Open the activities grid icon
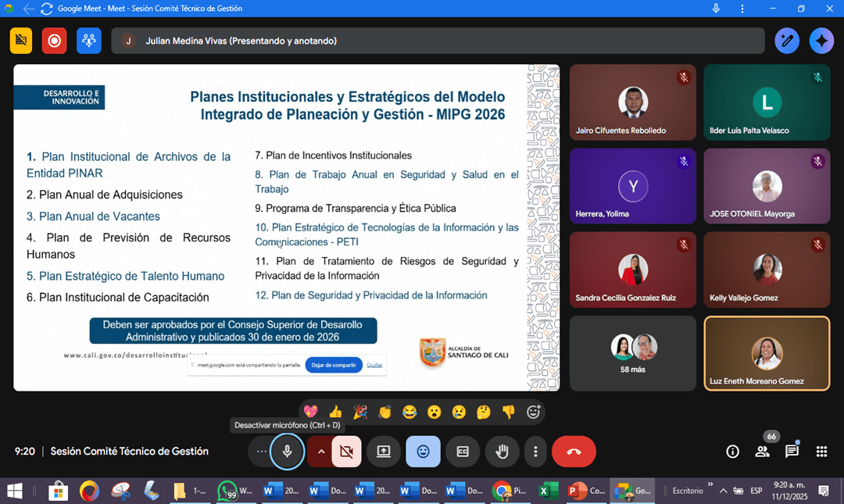 (821, 452)
